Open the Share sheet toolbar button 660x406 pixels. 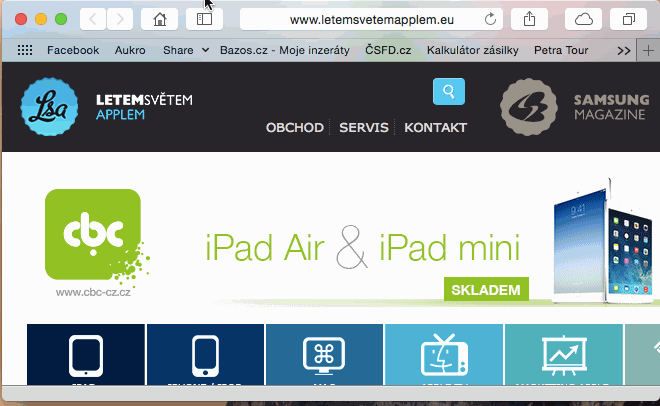point(530,19)
